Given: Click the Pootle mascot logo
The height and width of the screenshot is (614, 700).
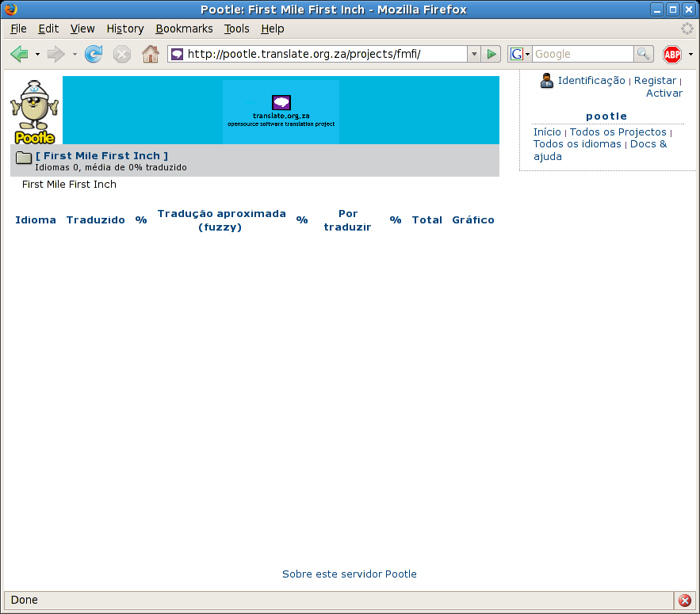Looking at the screenshot, I should [x=35, y=112].
